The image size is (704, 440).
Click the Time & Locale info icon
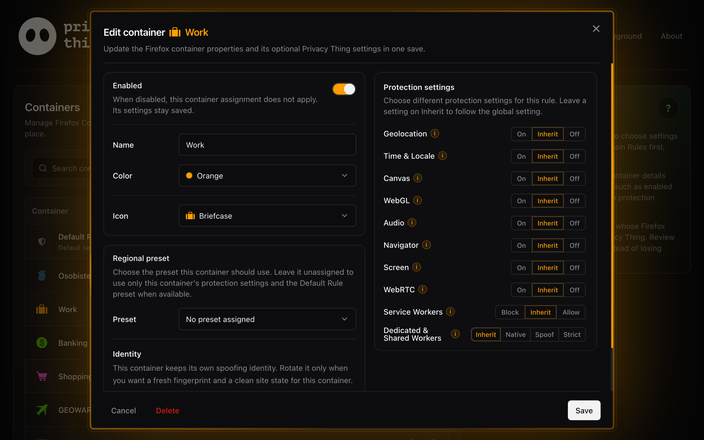(x=442, y=156)
